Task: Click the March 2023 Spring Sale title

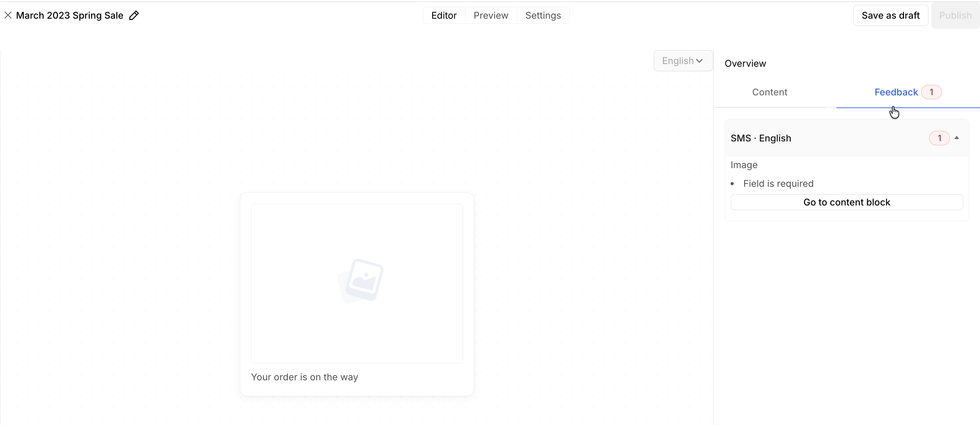Action: pos(70,15)
